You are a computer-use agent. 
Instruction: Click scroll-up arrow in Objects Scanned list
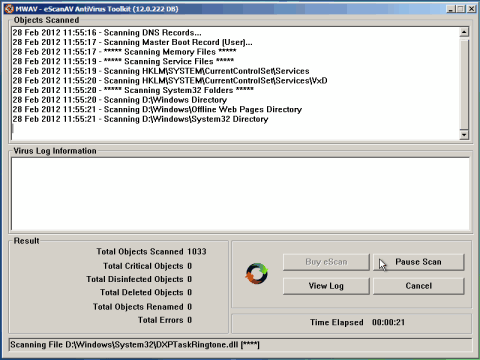(464, 32)
